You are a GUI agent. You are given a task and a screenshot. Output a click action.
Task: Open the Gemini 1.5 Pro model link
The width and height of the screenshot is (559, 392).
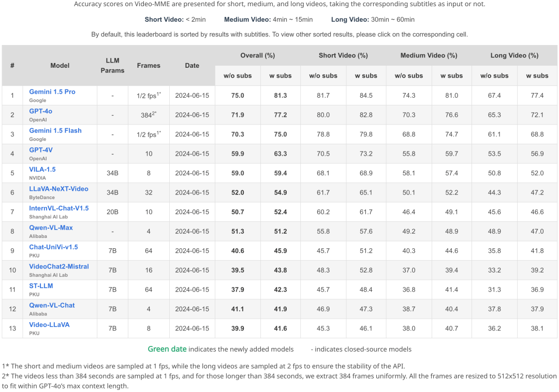[x=52, y=92]
